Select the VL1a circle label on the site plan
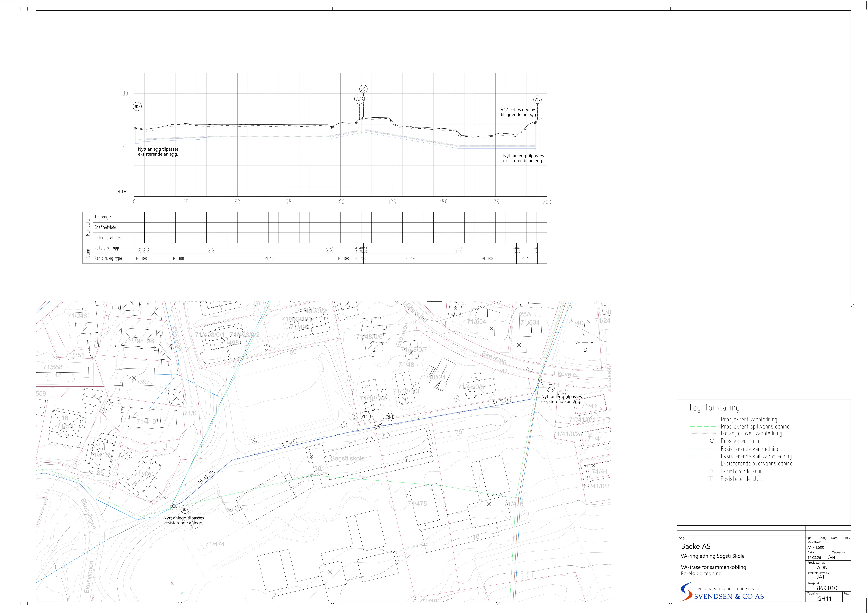This screenshot has width=868, height=613. [x=366, y=416]
